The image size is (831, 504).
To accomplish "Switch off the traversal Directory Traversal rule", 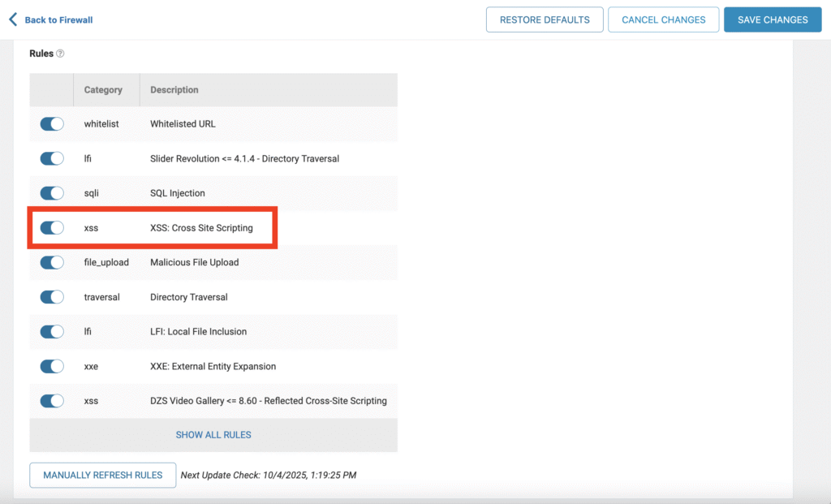I will (52, 297).
